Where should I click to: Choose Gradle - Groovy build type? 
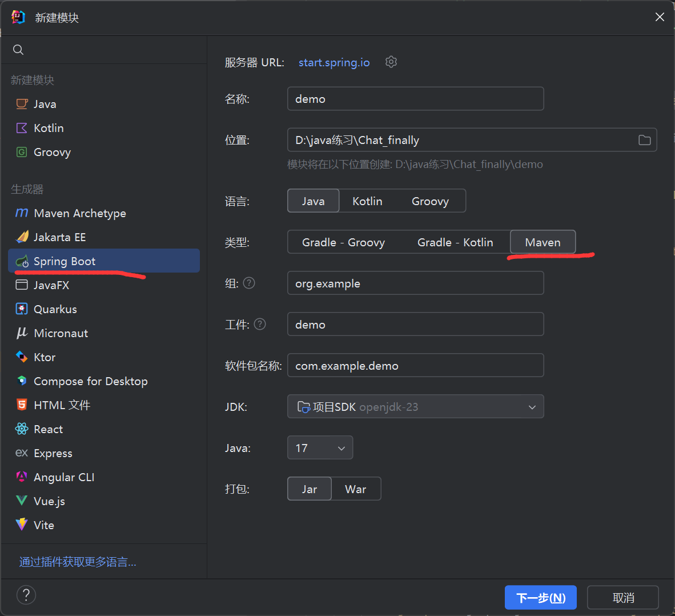click(343, 242)
